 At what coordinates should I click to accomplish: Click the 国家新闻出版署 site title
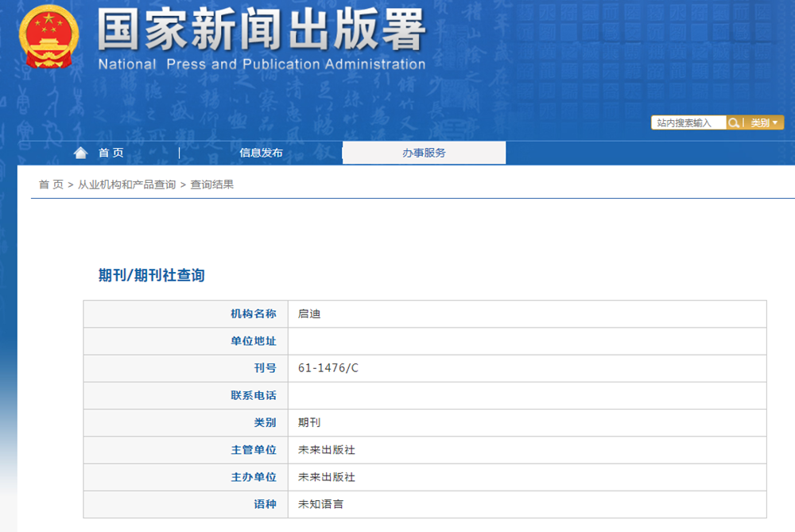(262, 30)
